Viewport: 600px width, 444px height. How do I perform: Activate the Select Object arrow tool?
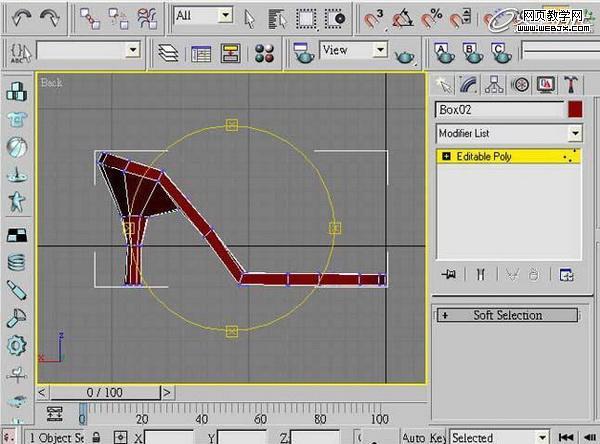coord(249,18)
